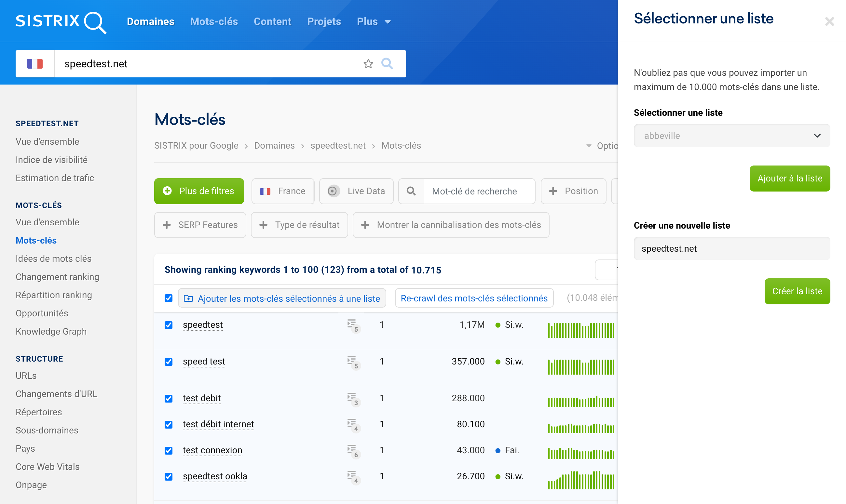Toggle the speed test keyword checkbox
Screen dimensions: 846x504
169,361
